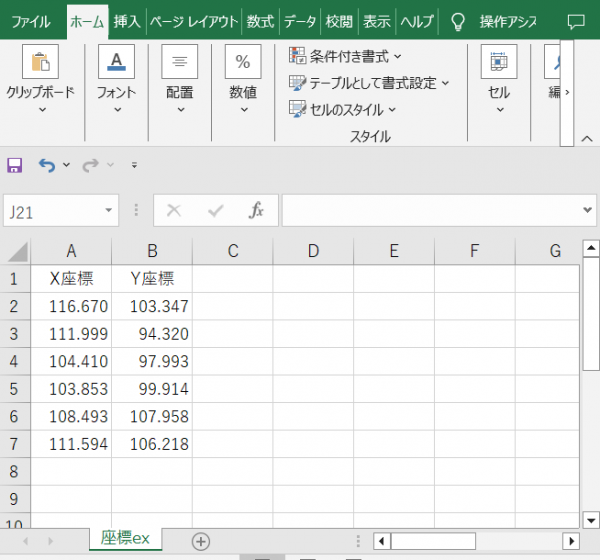The image size is (600, 560).
Task: Open the Name Box dropdown arrow
Action: (x=109, y=211)
